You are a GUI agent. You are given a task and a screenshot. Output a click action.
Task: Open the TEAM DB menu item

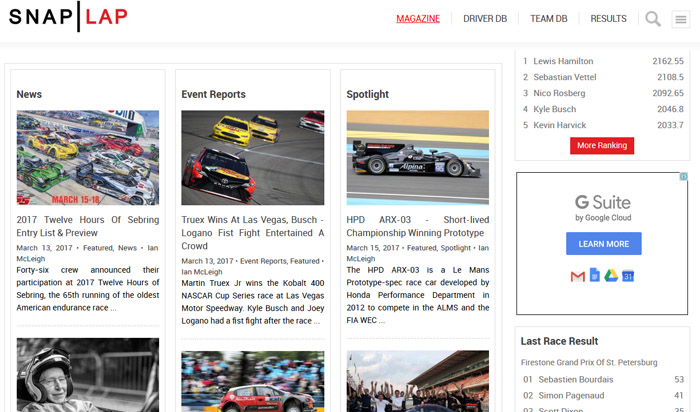click(549, 19)
